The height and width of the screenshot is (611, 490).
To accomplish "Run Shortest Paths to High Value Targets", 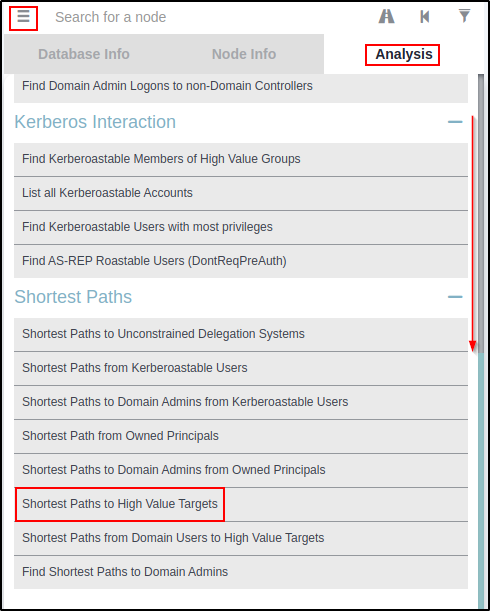I will pyautogui.click(x=241, y=504).
